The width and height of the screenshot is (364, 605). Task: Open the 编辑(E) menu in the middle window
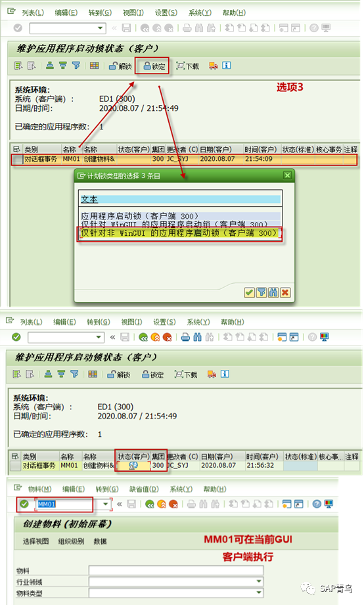click(x=64, y=322)
